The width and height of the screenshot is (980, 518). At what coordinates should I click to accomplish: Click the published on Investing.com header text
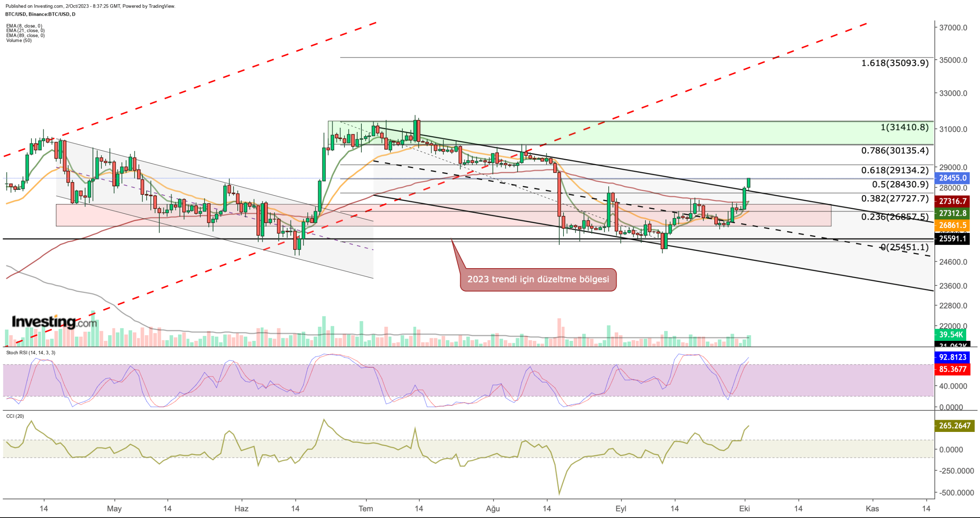[90, 6]
